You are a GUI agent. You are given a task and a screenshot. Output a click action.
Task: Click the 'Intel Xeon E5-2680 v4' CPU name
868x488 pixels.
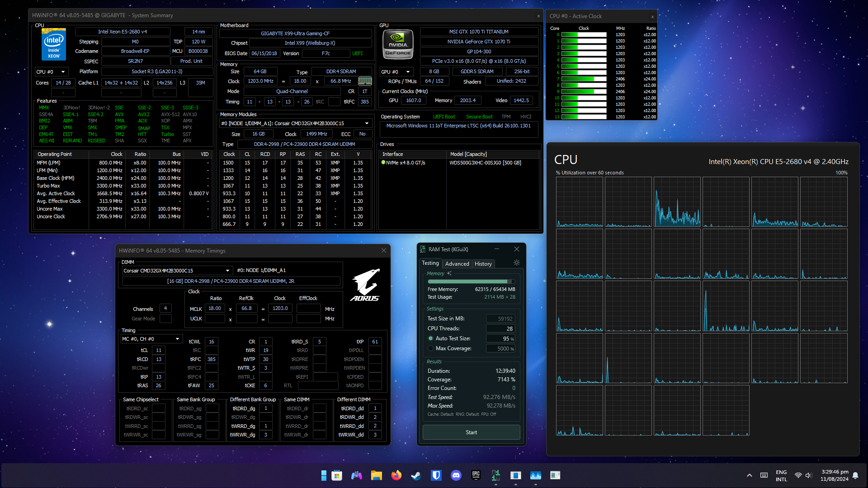[123, 32]
